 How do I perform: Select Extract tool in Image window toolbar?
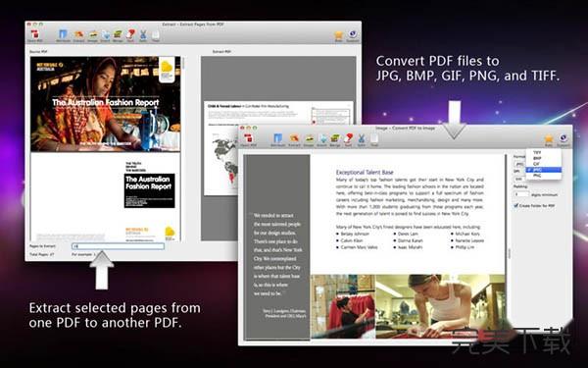point(294,138)
